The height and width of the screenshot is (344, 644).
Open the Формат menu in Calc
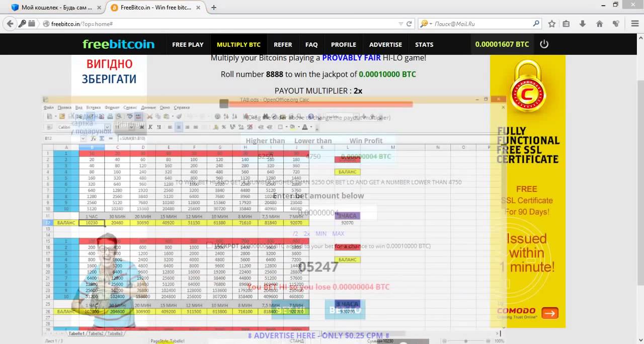coord(112,107)
